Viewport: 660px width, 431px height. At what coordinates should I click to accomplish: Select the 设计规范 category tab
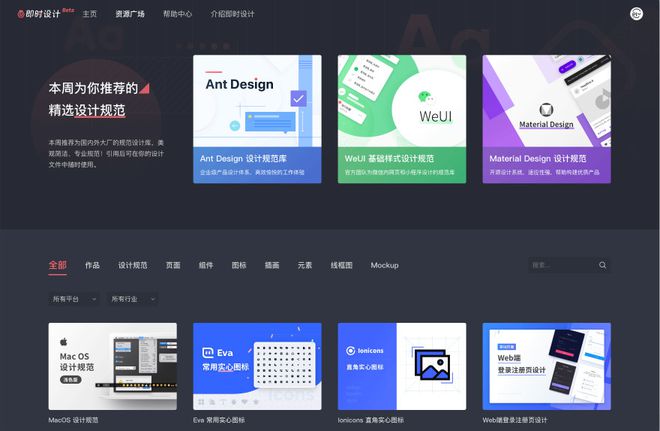pos(133,265)
